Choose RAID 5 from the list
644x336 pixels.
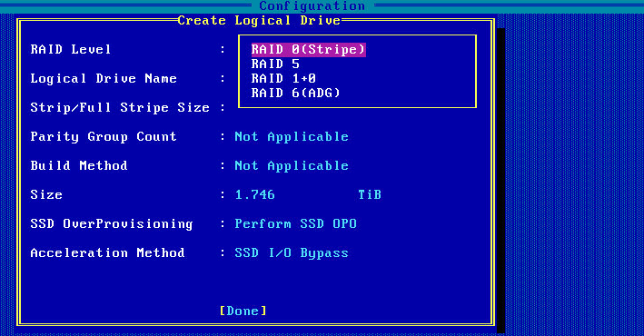[275, 64]
